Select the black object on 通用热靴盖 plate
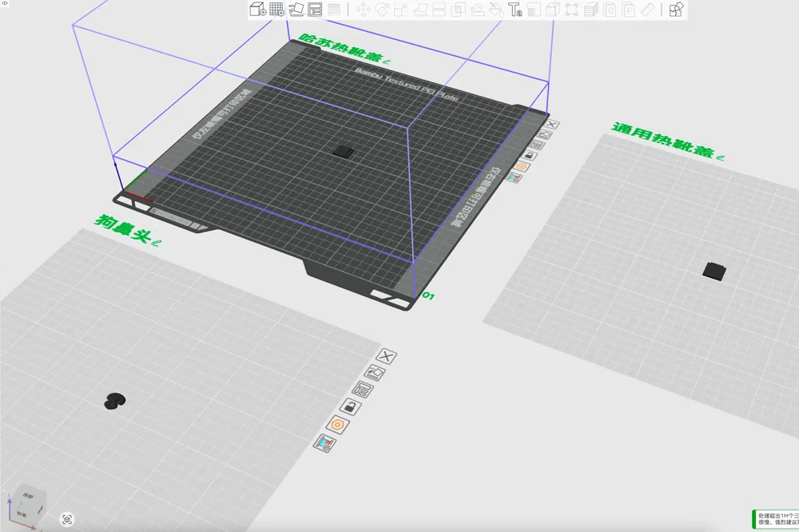 click(x=714, y=271)
